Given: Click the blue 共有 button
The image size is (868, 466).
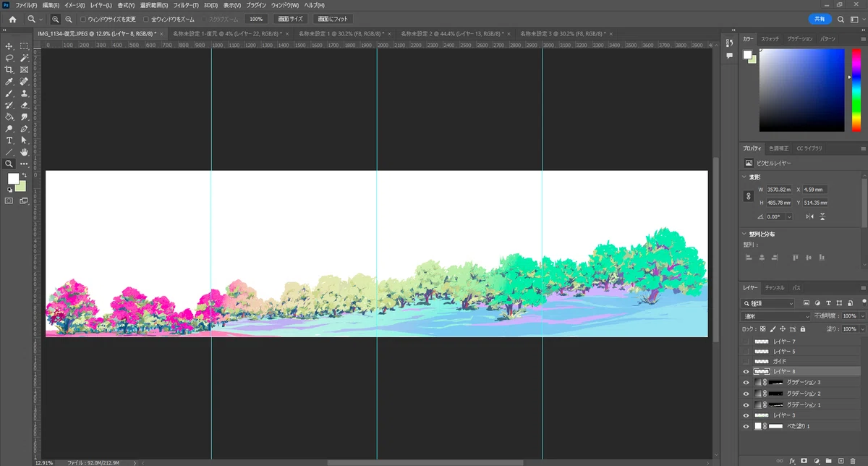Looking at the screenshot, I should tap(820, 19).
